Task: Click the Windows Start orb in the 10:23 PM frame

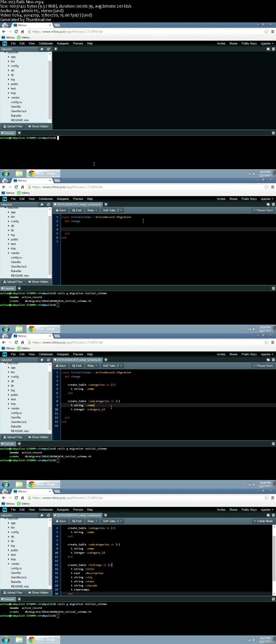Action: pyautogui.click(x=6, y=173)
